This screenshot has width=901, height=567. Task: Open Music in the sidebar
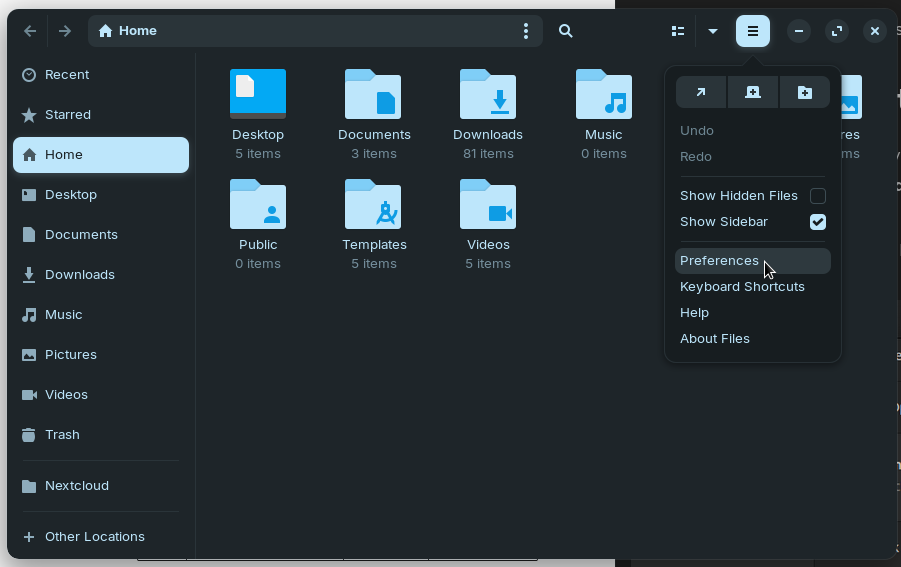(x=101, y=315)
